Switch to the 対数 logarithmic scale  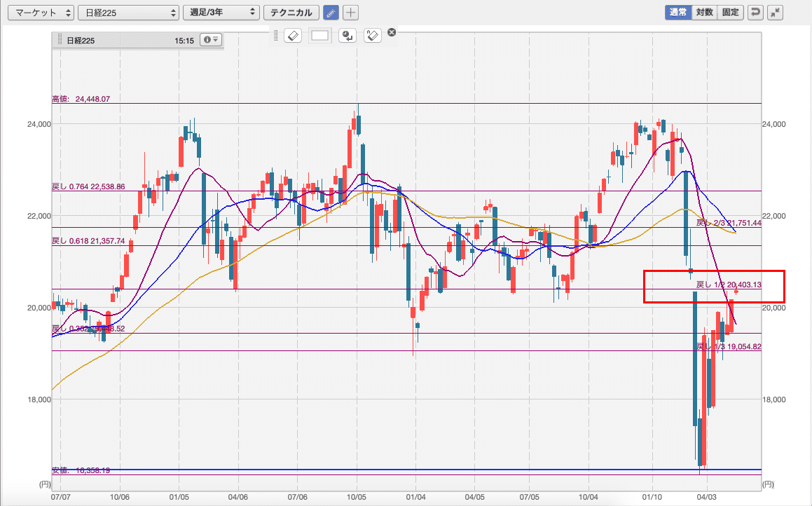[704, 13]
